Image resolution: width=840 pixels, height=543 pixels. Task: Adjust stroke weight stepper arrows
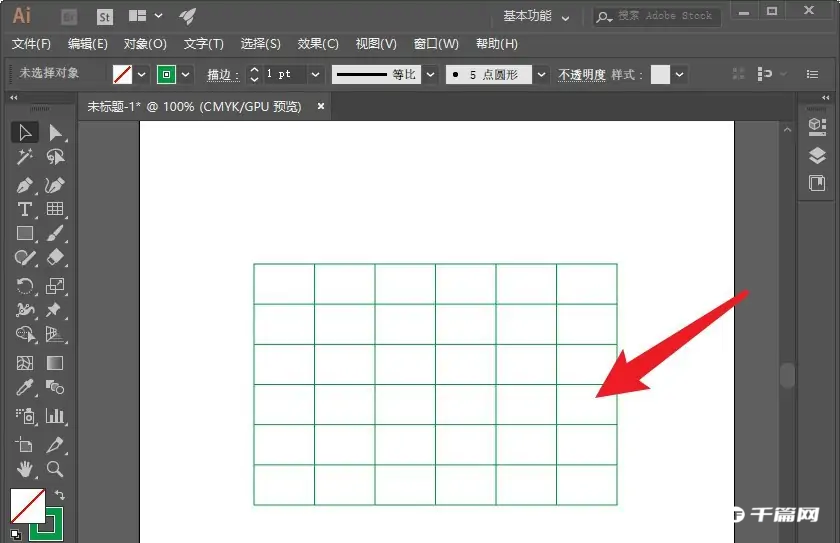coord(254,74)
